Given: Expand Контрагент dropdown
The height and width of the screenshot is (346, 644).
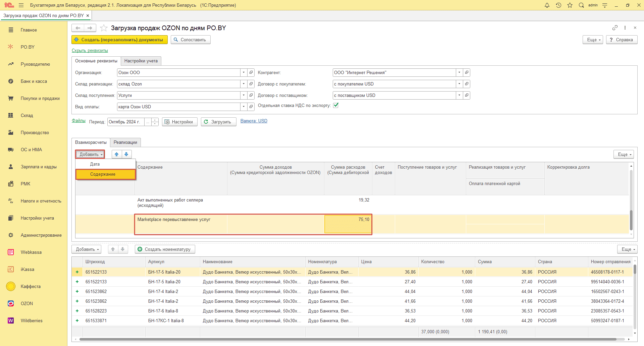Looking at the screenshot, I should 459,72.
